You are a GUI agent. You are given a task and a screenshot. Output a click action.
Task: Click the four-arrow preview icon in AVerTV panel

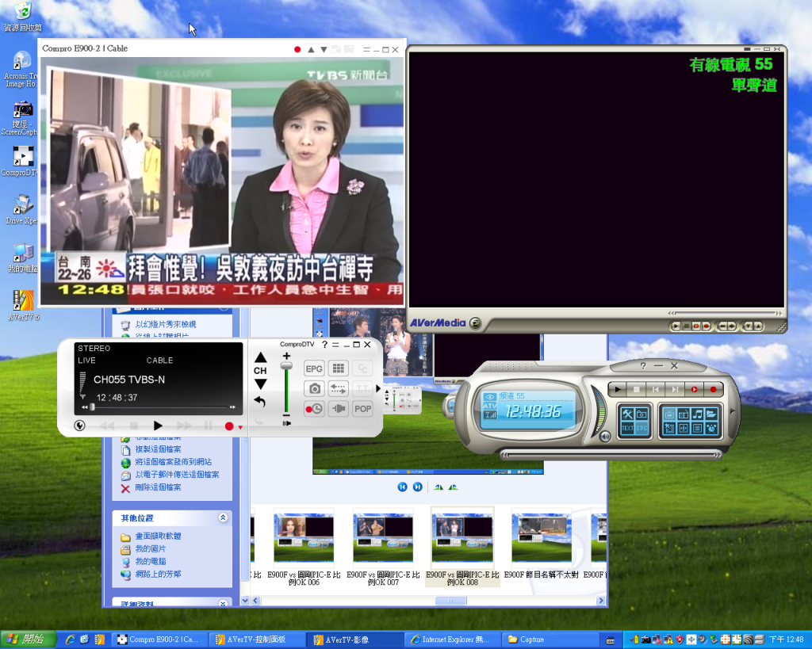point(683,428)
